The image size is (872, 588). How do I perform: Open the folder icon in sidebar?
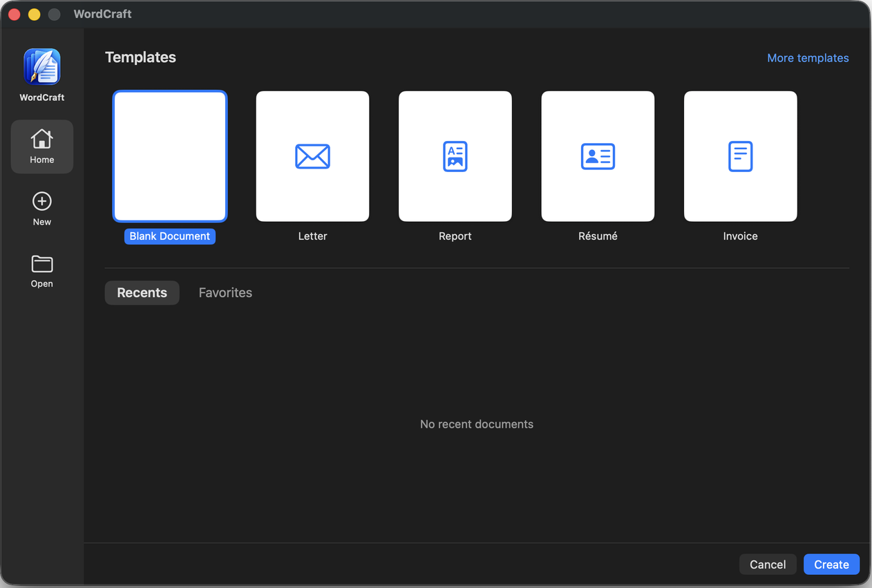(x=42, y=263)
